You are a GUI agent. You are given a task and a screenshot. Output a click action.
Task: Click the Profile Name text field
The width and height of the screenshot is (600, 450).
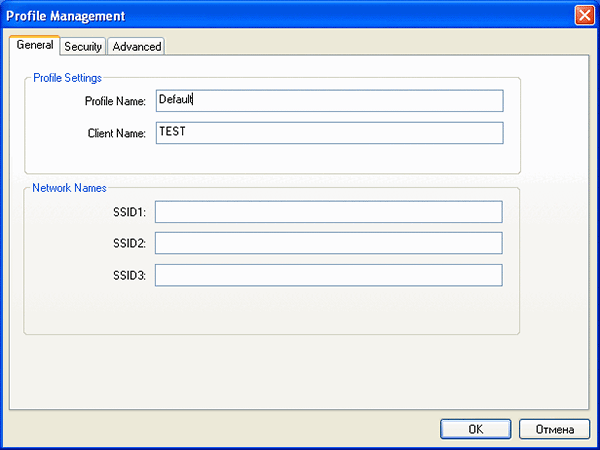(x=329, y=101)
